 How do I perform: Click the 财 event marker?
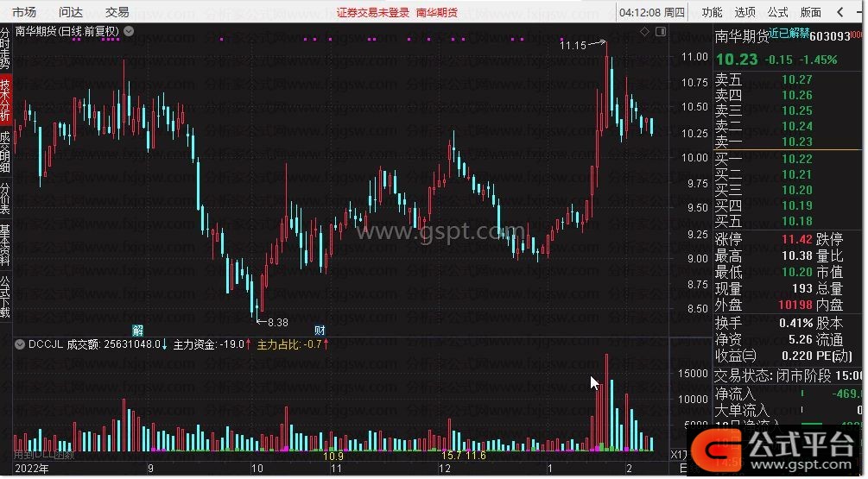pyautogui.click(x=320, y=331)
